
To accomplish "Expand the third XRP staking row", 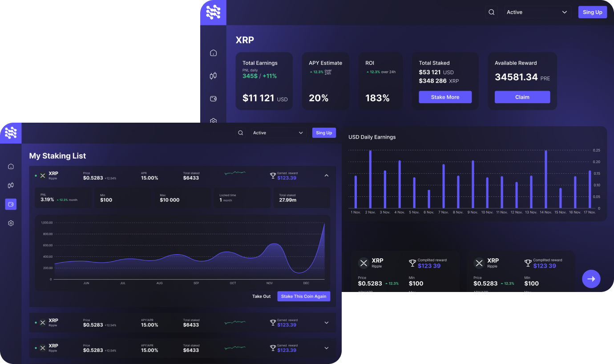I will (326, 348).
